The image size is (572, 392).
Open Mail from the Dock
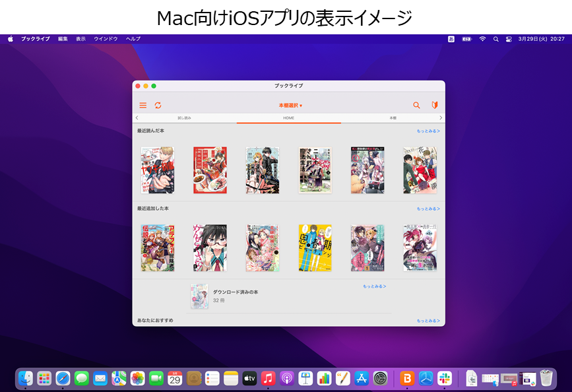100,379
